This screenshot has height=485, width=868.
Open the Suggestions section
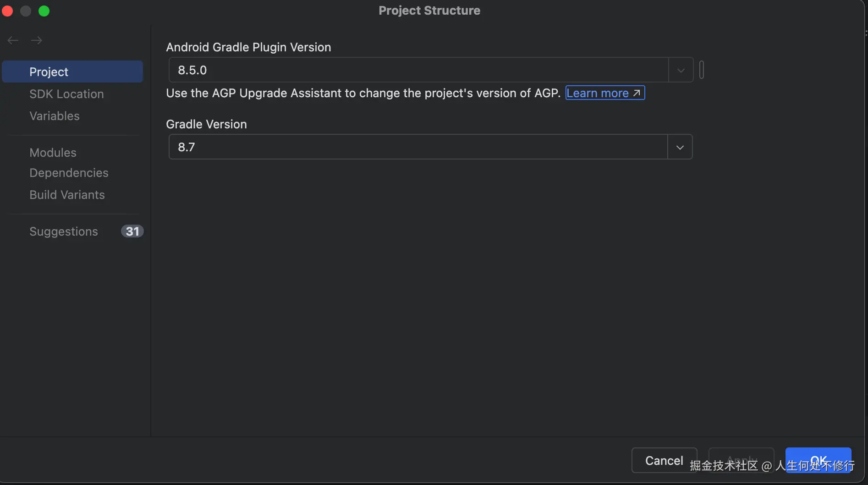(x=64, y=231)
